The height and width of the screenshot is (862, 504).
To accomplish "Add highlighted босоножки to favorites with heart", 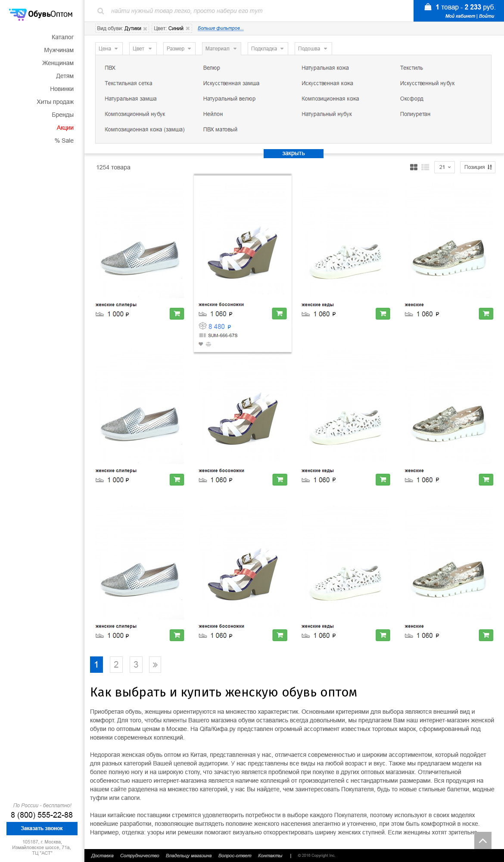I will pos(201,344).
